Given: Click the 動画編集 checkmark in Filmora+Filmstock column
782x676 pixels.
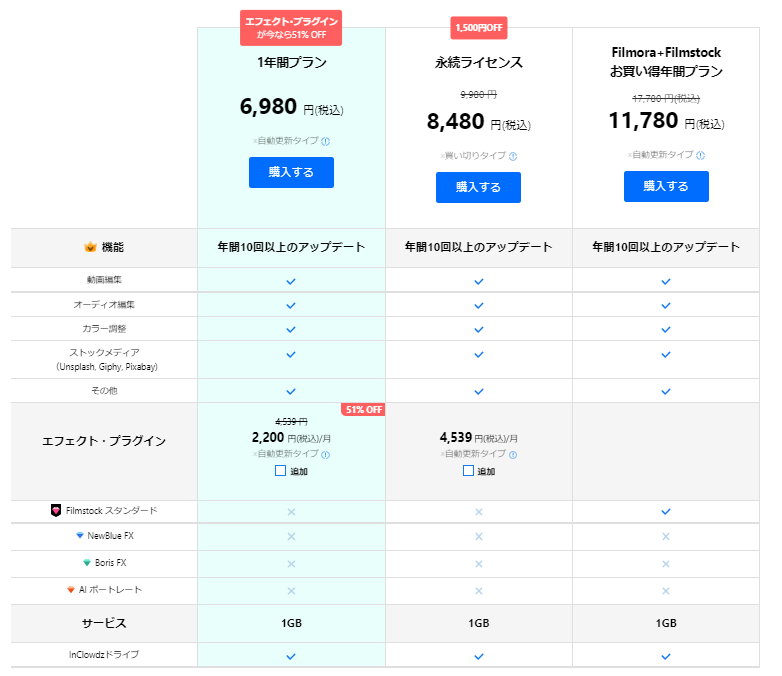Looking at the screenshot, I should click(x=666, y=281).
